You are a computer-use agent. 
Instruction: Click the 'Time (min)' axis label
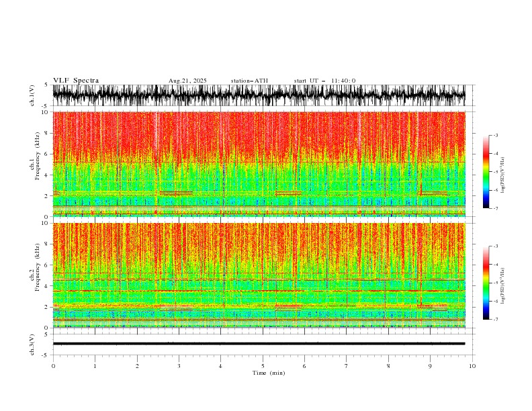click(x=269, y=373)
